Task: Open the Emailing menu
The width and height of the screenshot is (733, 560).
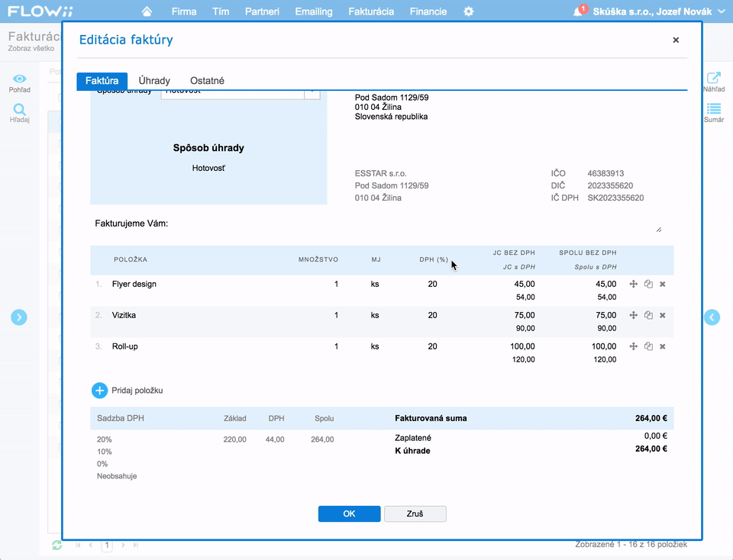Action: (314, 11)
